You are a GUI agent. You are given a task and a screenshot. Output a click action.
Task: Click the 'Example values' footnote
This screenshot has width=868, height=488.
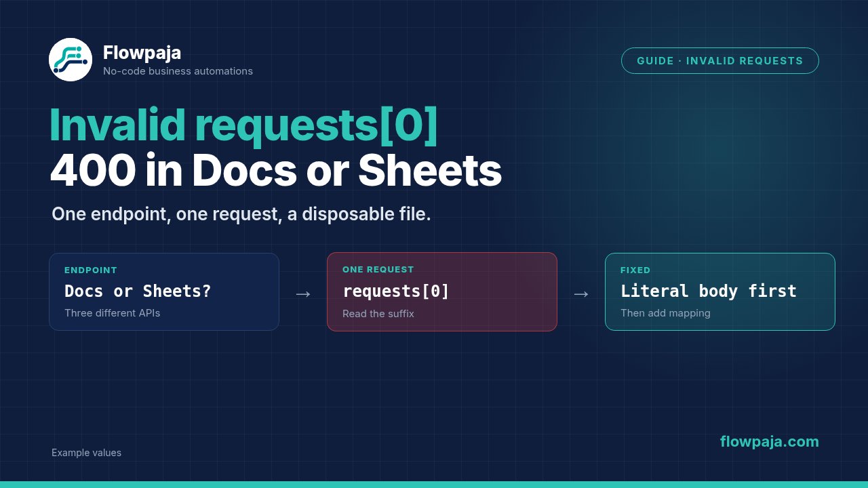(86, 453)
